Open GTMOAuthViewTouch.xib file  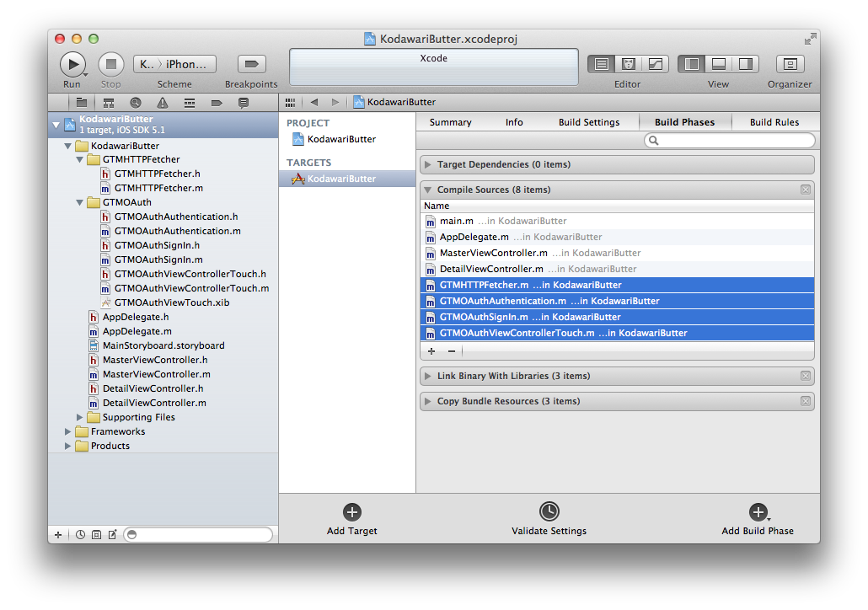tap(165, 302)
